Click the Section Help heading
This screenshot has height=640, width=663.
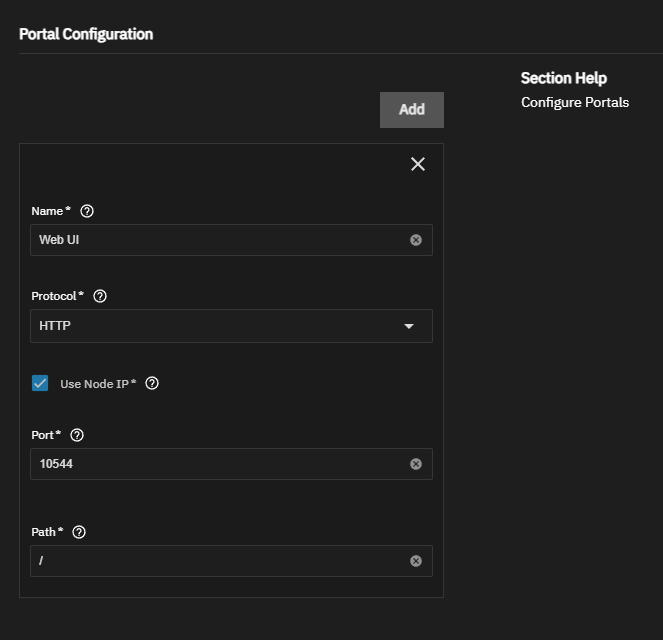click(x=563, y=78)
